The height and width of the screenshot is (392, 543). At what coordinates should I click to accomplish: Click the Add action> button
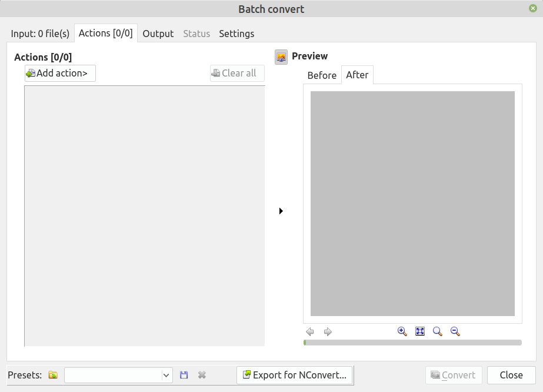tap(60, 73)
